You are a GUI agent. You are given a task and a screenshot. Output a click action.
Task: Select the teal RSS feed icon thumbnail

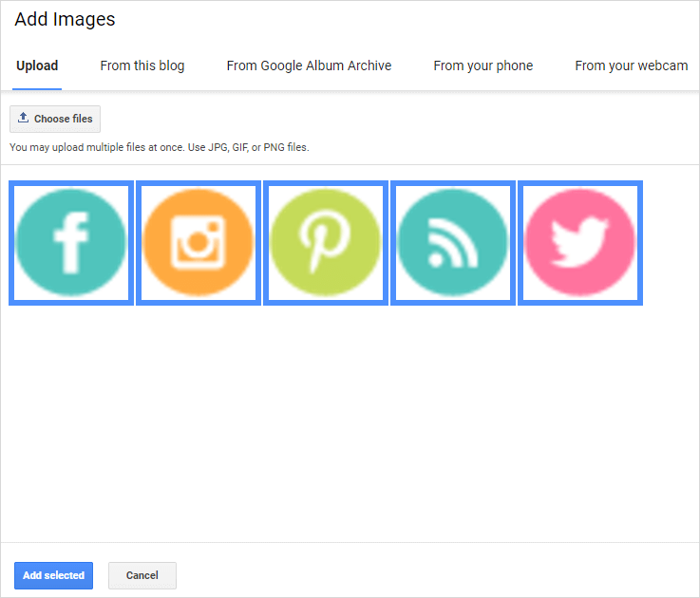click(453, 243)
